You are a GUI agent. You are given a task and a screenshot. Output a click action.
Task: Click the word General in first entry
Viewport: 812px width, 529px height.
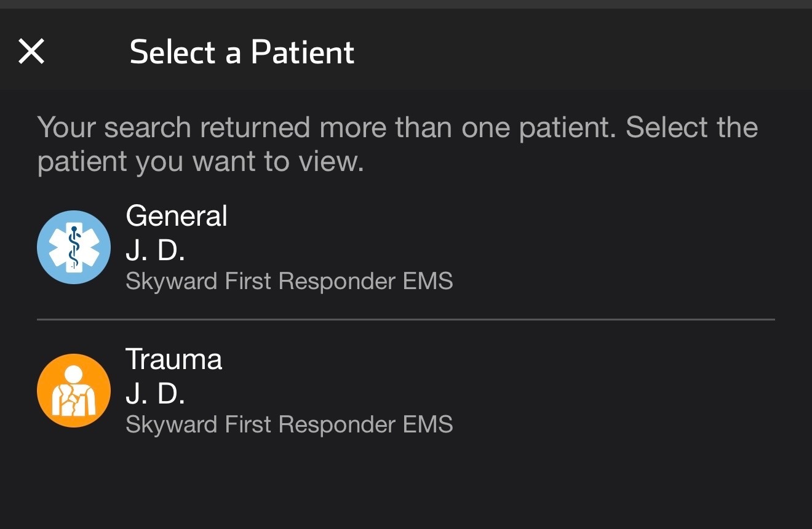click(x=177, y=216)
